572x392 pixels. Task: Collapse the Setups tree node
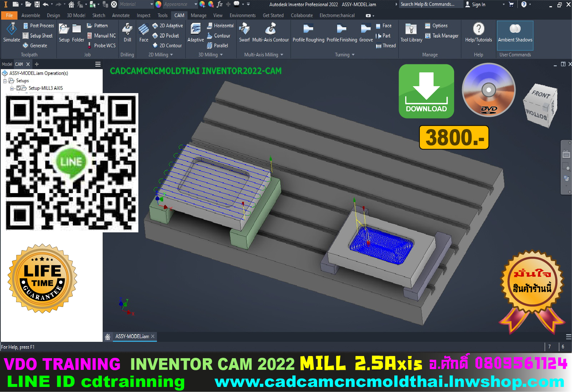[5, 81]
